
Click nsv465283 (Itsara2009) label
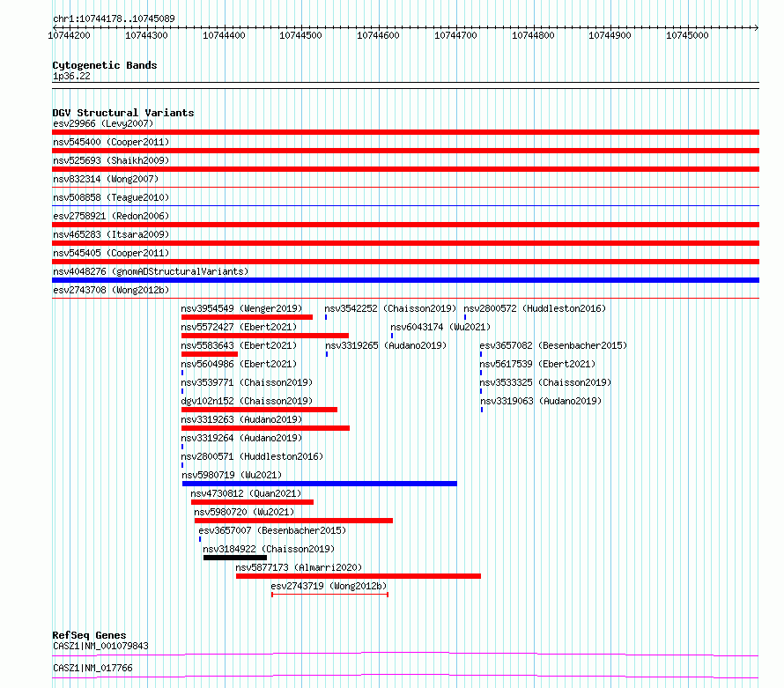click(111, 234)
